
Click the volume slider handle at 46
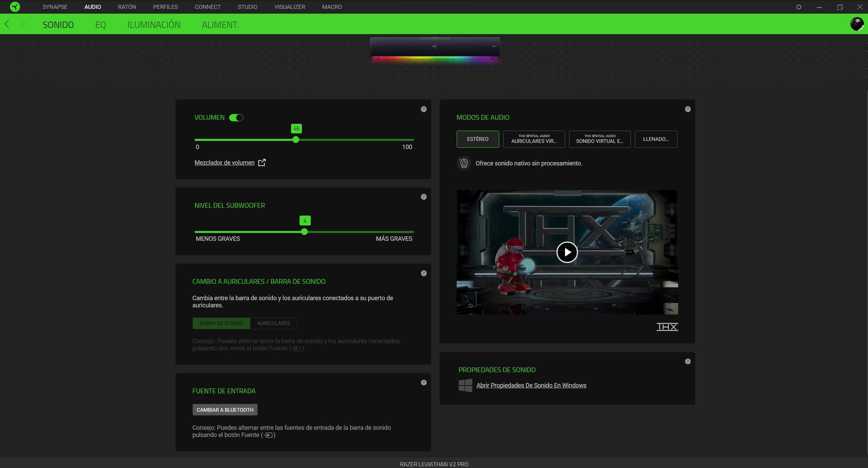click(296, 140)
